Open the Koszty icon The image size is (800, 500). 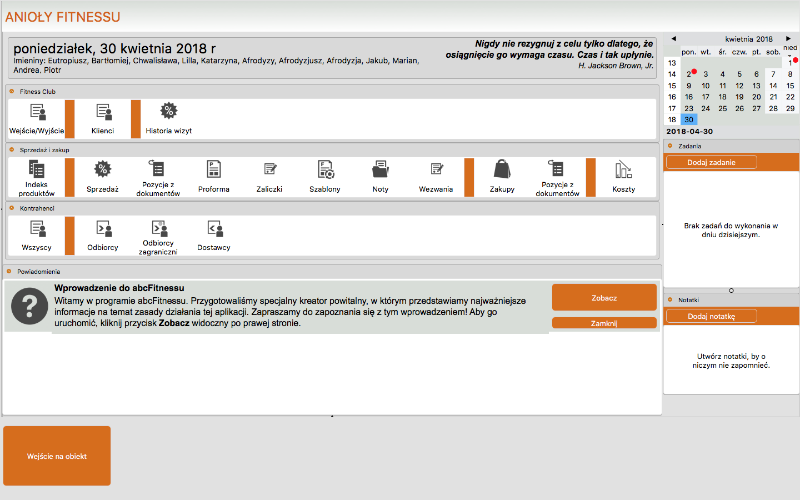pyautogui.click(x=624, y=170)
